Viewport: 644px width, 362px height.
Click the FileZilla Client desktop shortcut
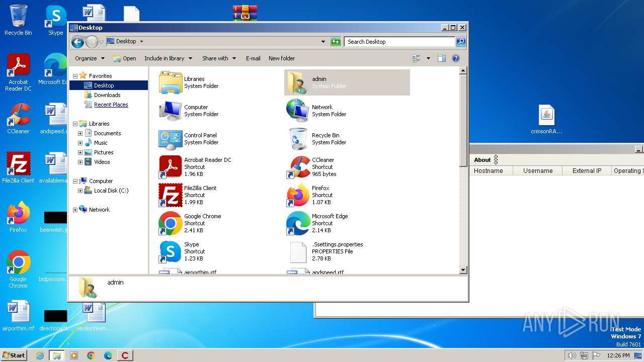[18, 168]
